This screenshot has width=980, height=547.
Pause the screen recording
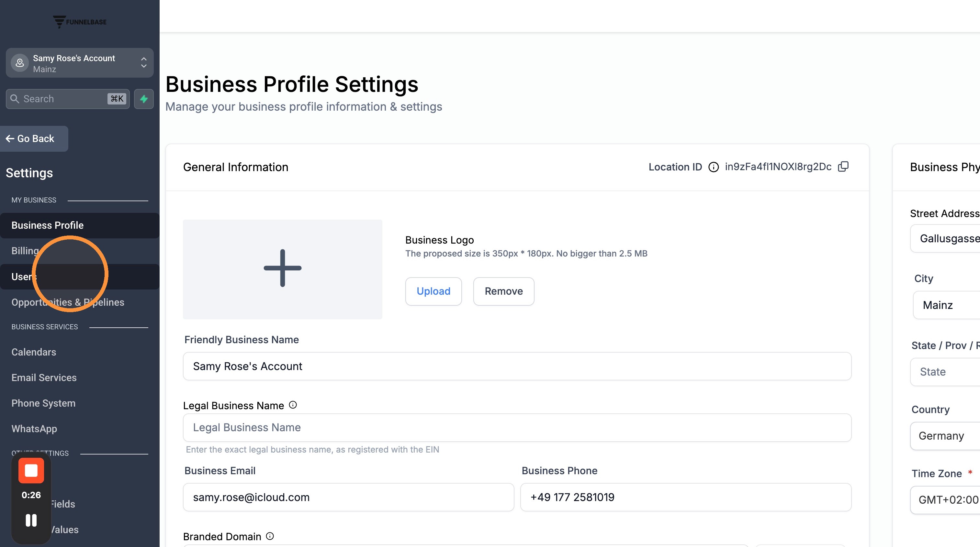pos(31,520)
